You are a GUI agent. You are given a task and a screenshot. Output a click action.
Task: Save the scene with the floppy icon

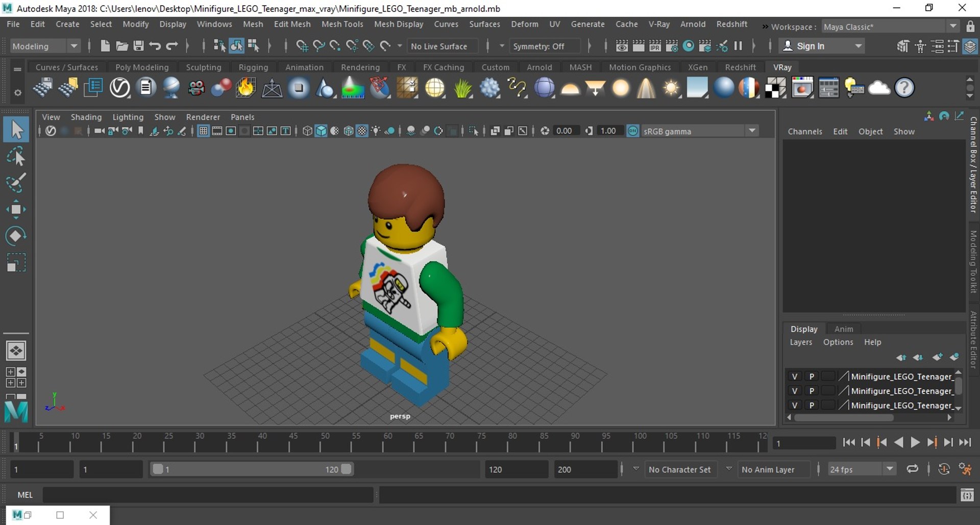[x=138, y=46]
